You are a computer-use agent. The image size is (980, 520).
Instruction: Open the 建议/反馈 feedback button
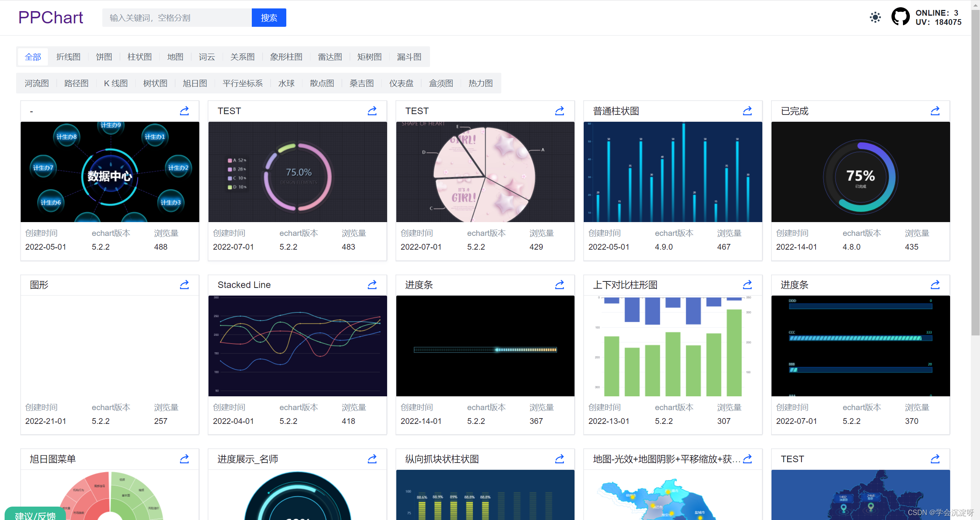pos(35,515)
